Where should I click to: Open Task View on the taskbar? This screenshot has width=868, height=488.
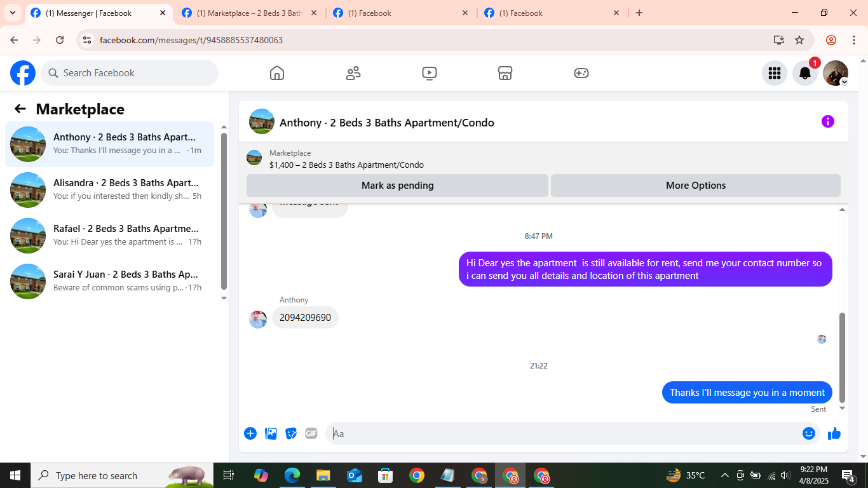point(229,475)
